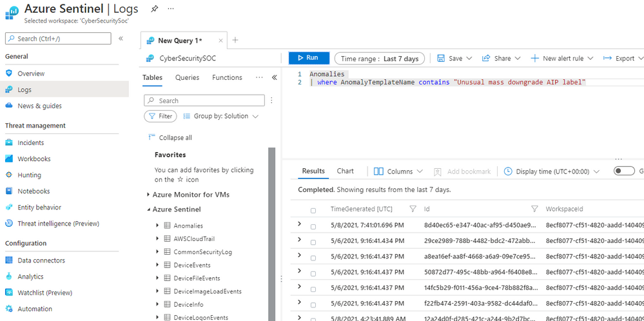Check the row with Id f22fb474-2591-403a
The height and width of the screenshot is (321, 644).
(313, 305)
